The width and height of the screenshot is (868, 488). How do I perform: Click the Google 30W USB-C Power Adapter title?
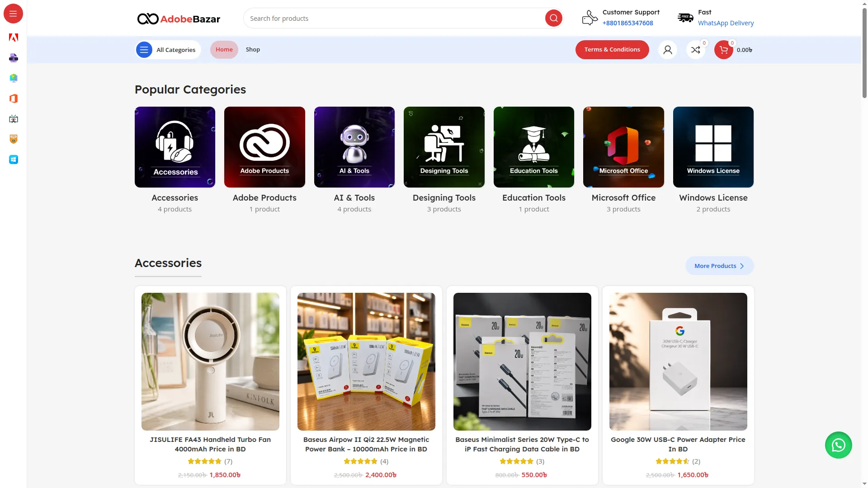pyautogui.click(x=678, y=444)
